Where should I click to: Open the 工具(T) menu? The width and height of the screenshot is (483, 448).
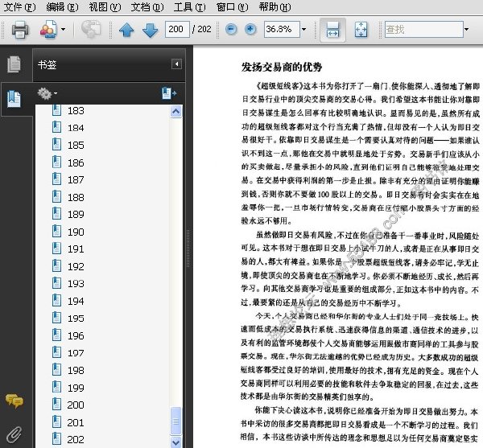189,7
